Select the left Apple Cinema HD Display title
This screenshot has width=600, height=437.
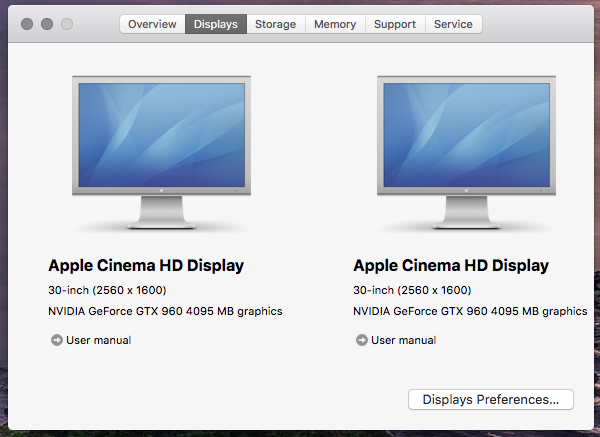146,266
